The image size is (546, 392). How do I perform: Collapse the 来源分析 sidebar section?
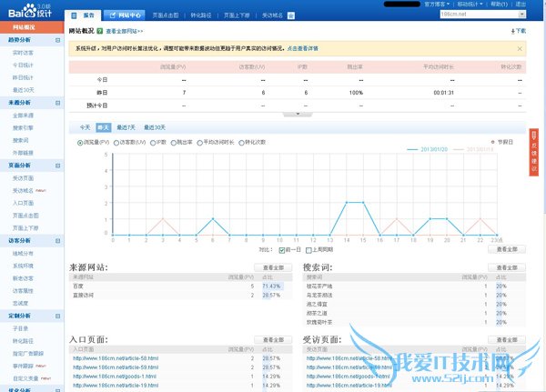pos(58,103)
